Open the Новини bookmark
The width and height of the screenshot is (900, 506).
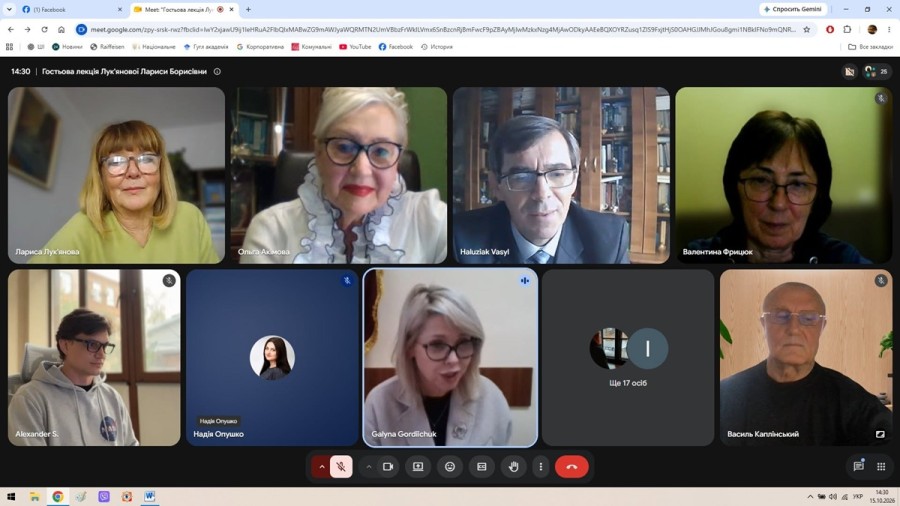pyautogui.click(x=67, y=47)
